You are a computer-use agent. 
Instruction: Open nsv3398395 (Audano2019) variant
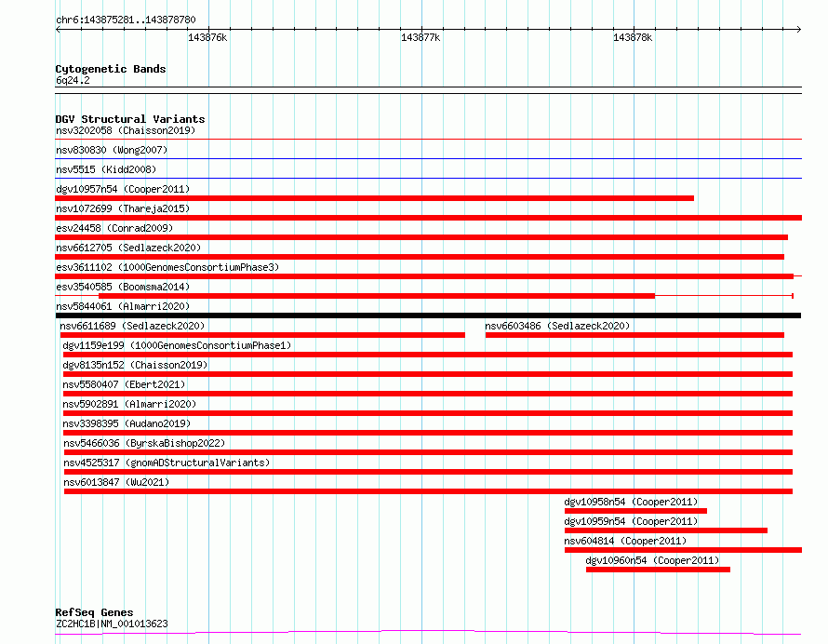coord(127,423)
